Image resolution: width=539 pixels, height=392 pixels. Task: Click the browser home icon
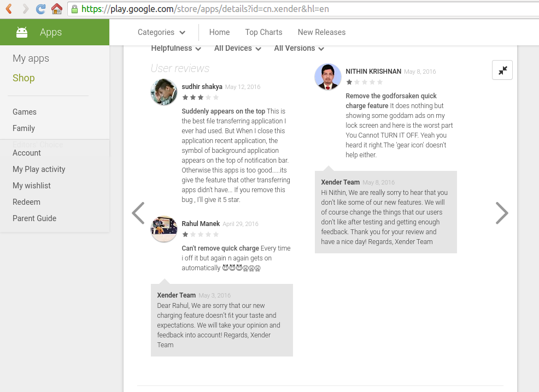click(x=56, y=9)
